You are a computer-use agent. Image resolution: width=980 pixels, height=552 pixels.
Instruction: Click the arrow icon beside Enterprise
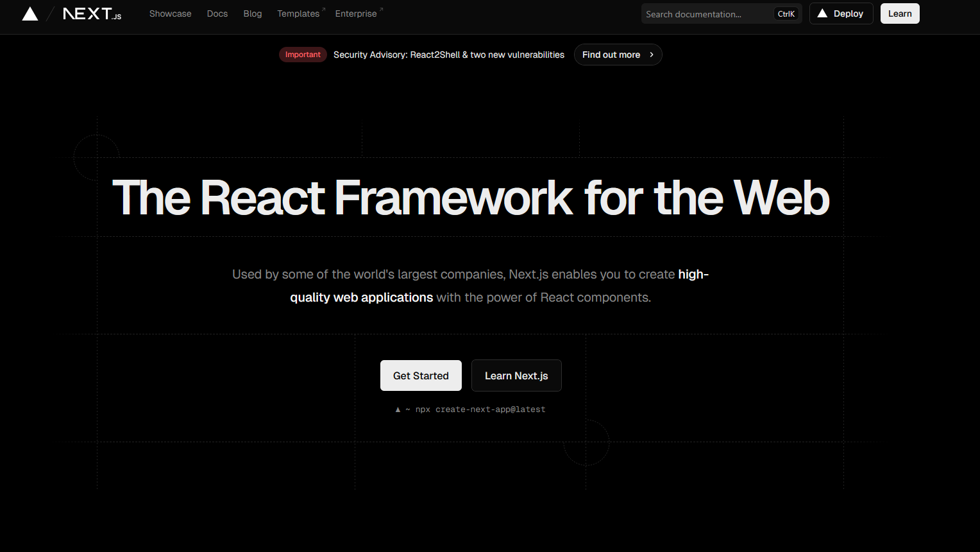click(x=381, y=10)
